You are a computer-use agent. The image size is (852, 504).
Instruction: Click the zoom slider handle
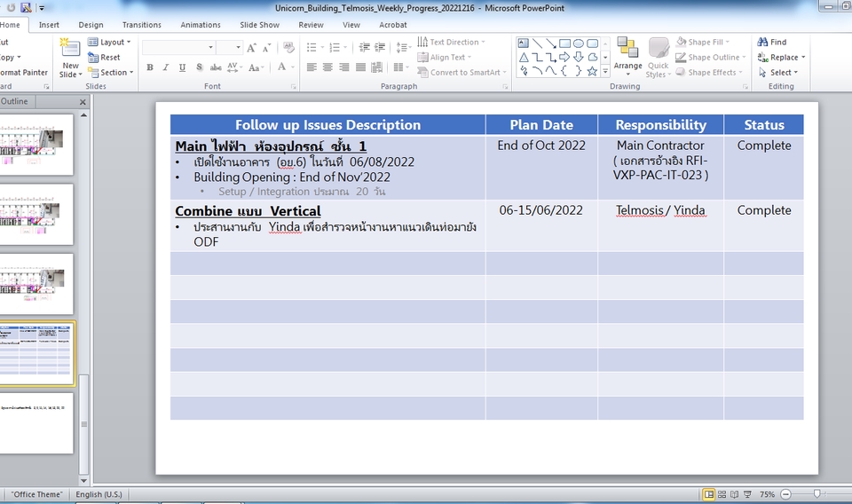click(816, 494)
